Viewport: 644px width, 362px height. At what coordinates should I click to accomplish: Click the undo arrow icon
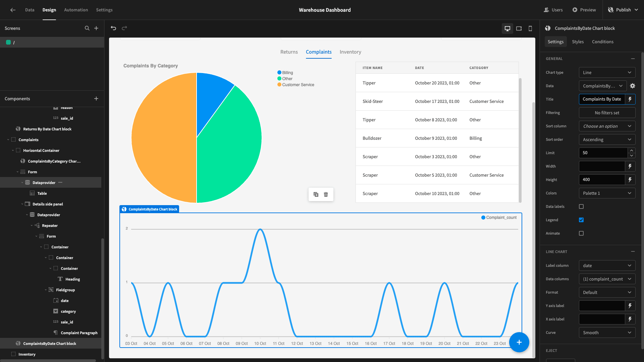tap(113, 28)
